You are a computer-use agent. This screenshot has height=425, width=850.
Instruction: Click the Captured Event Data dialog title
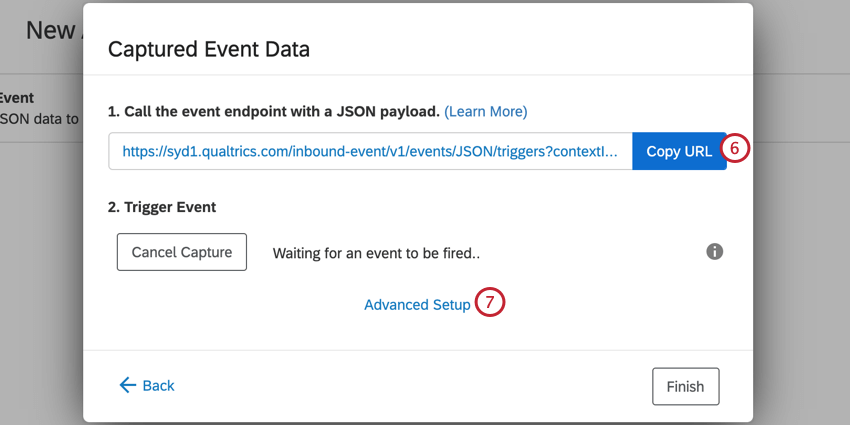point(209,49)
